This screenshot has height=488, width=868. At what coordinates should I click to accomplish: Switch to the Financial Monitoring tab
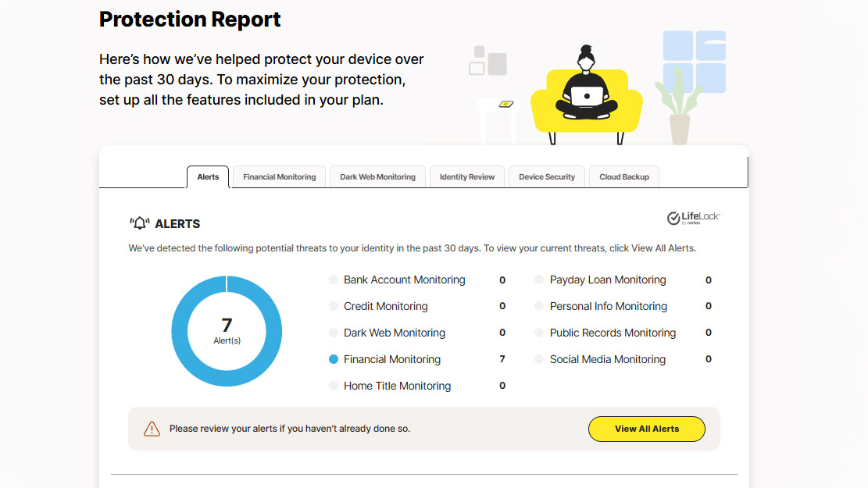[280, 177]
